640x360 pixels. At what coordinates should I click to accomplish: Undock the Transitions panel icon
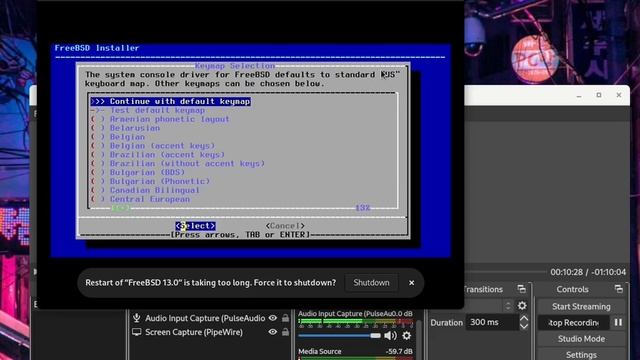click(522, 289)
